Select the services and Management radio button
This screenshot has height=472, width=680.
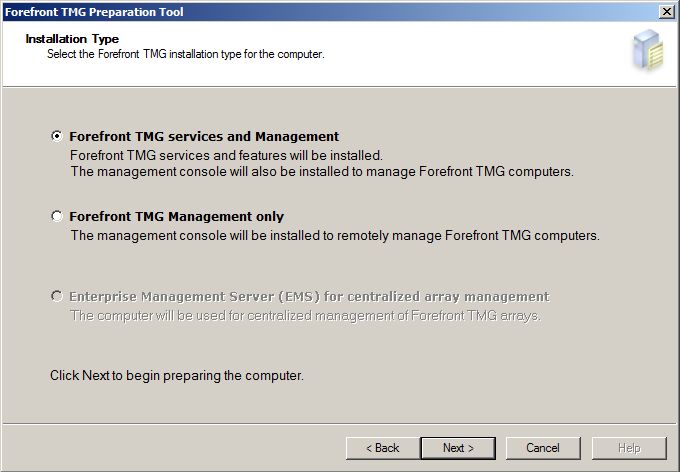coord(56,136)
